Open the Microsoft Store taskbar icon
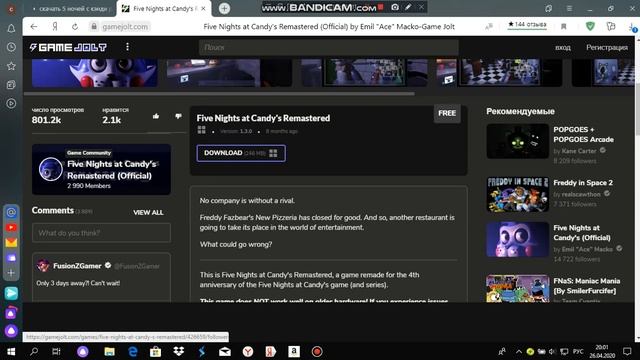640x360 pixels. (156, 351)
